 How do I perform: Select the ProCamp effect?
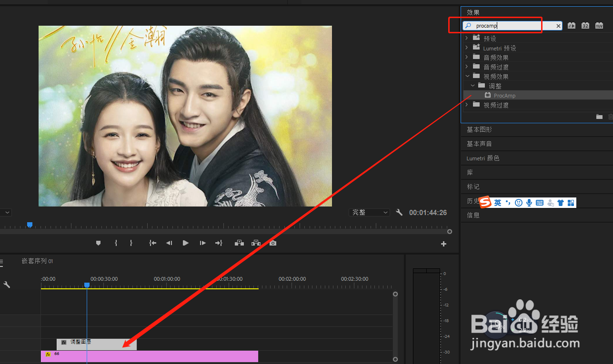[505, 96]
